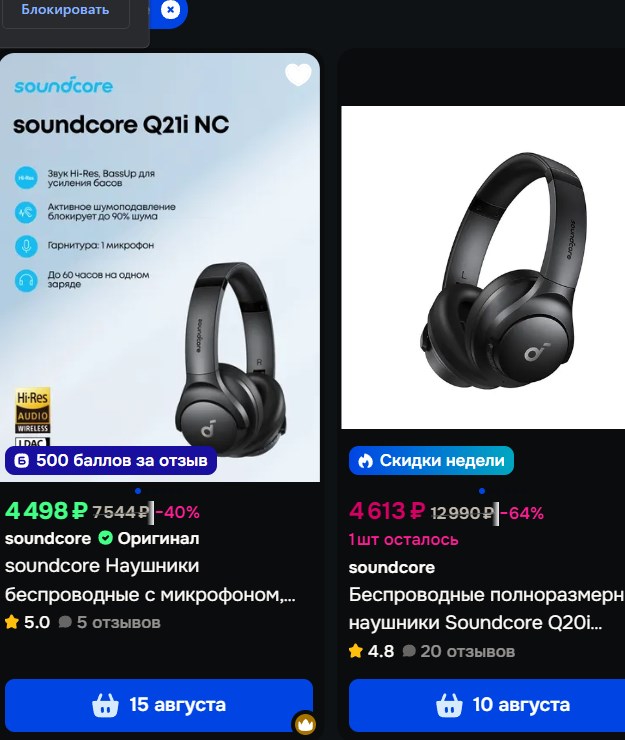Open Беспроводные полноразмерные наушники Soundcore Q20i title

coord(487,609)
